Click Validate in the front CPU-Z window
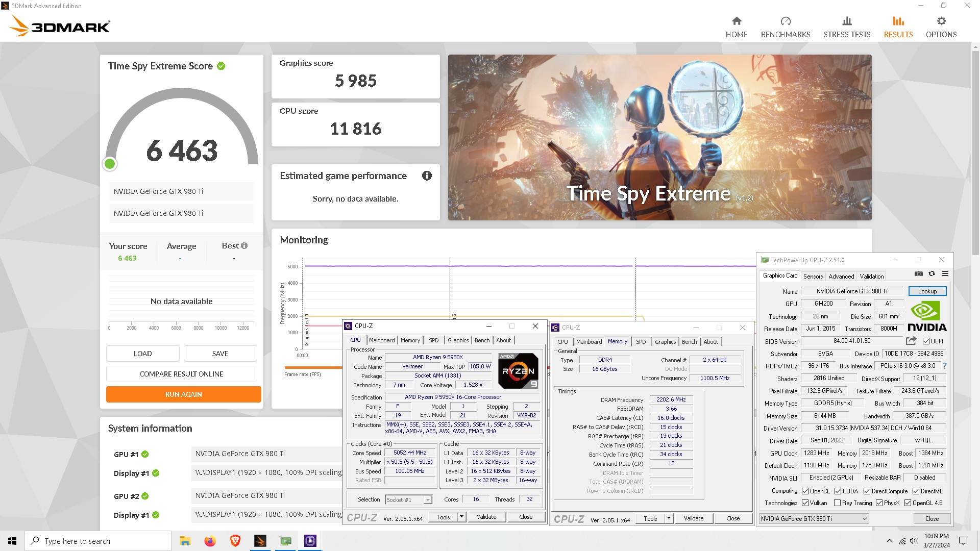This screenshot has width=980, height=551. click(486, 517)
